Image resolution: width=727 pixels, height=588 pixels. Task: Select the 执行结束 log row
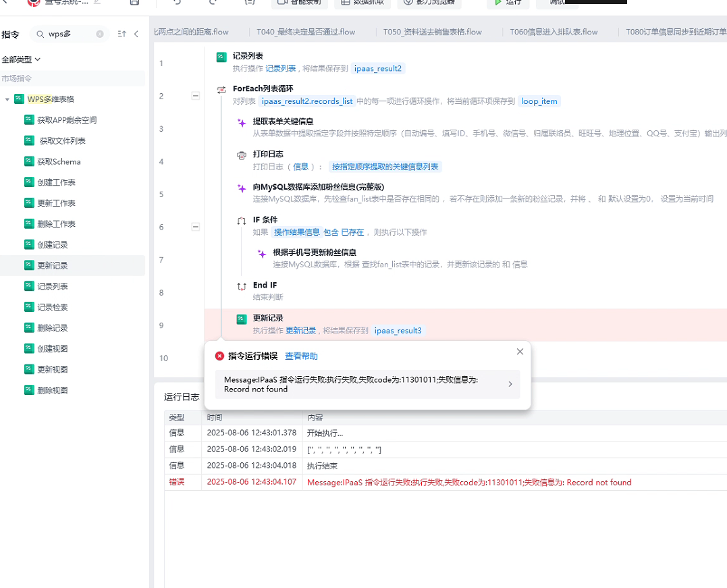(446, 466)
